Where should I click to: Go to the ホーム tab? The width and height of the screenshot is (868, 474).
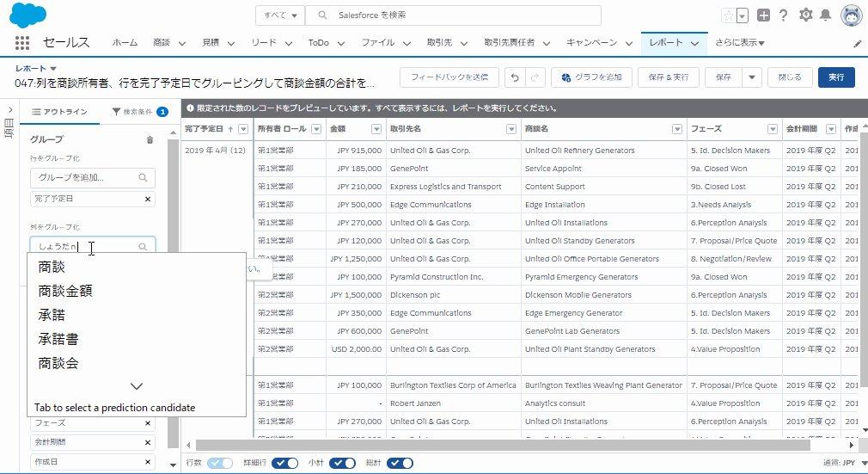(x=125, y=43)
